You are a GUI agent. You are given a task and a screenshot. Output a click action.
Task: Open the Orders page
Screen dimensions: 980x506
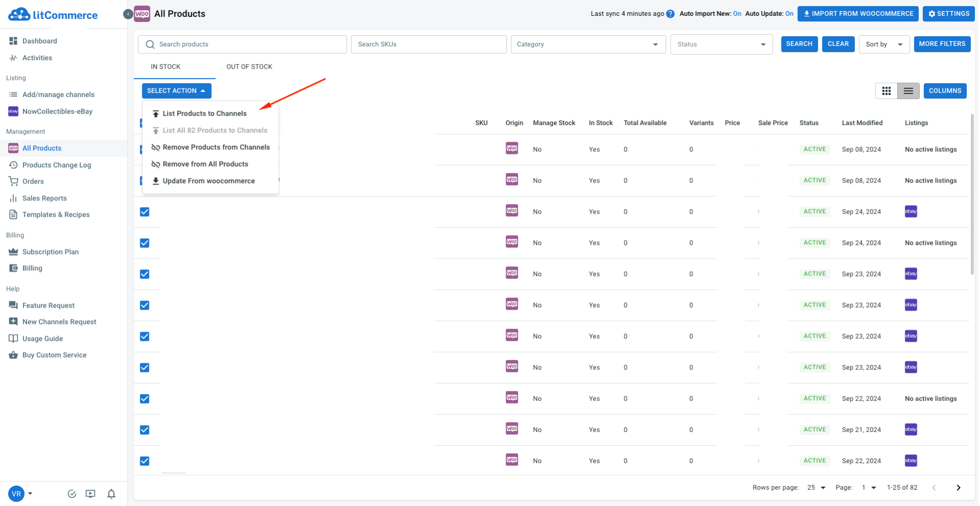tap(33, 181)
